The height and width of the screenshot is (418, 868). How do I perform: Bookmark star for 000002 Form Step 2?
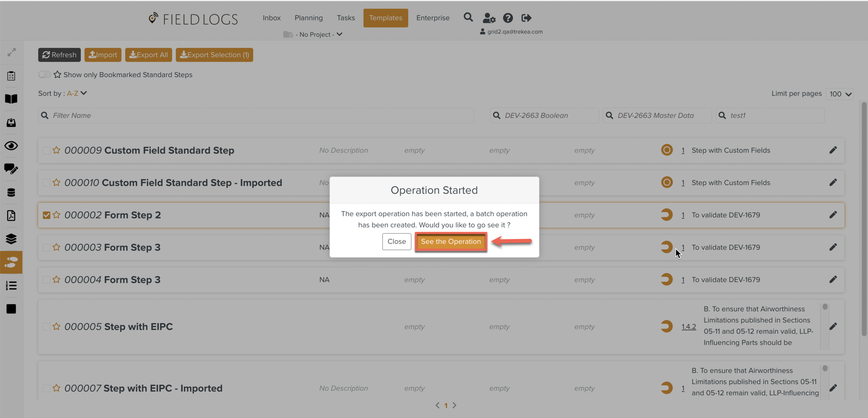(x=56, y=215)
